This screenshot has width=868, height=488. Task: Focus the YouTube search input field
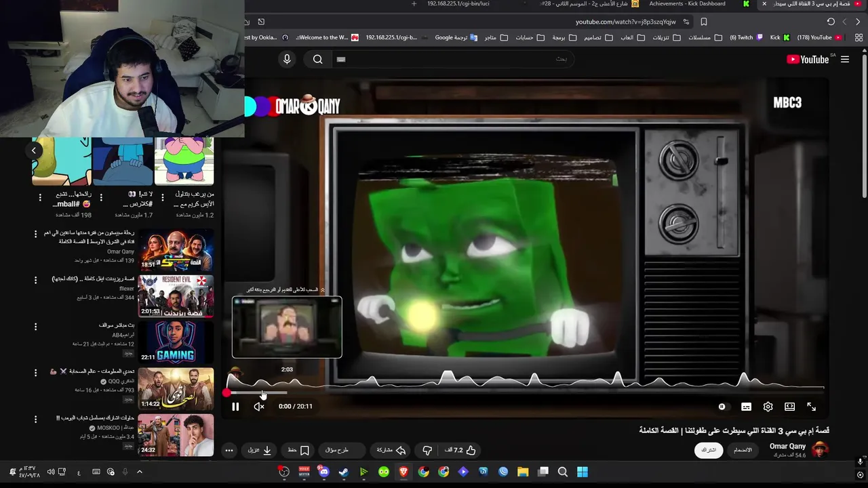(453, 59)
